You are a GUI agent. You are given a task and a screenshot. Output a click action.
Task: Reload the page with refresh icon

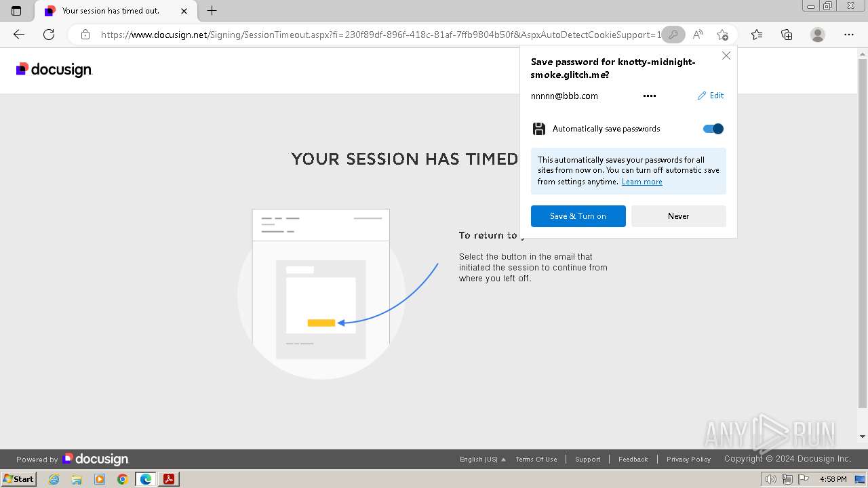(x=49, y=35)
